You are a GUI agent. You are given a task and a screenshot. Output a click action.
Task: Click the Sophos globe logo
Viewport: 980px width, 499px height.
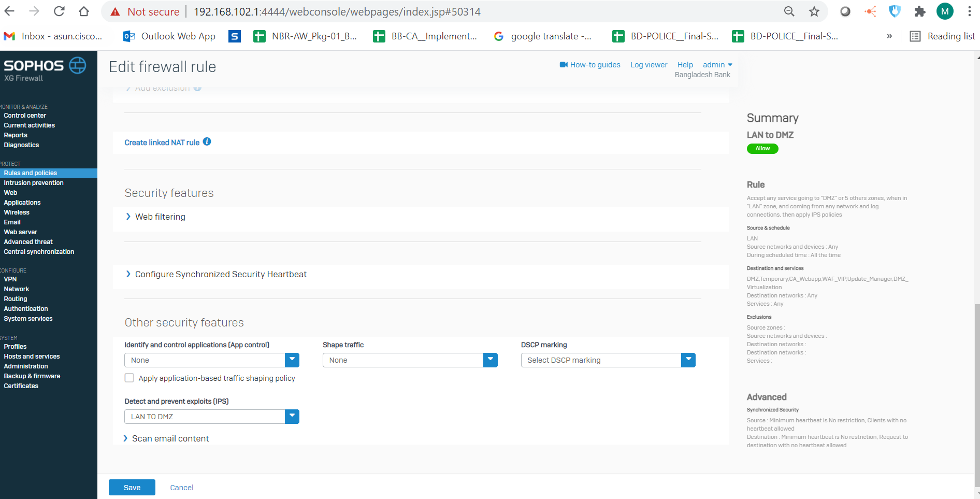tap(78, 65)
